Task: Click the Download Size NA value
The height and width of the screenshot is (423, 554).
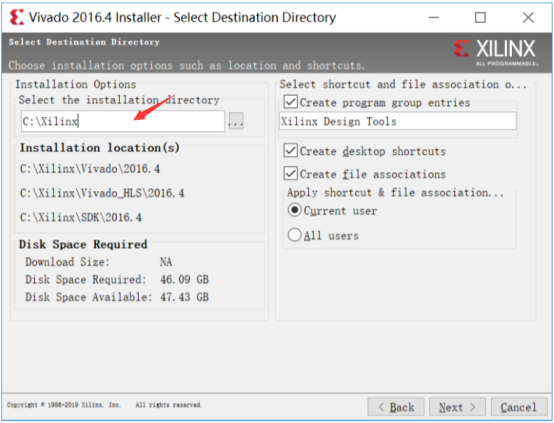Action: tap(166, 262)
